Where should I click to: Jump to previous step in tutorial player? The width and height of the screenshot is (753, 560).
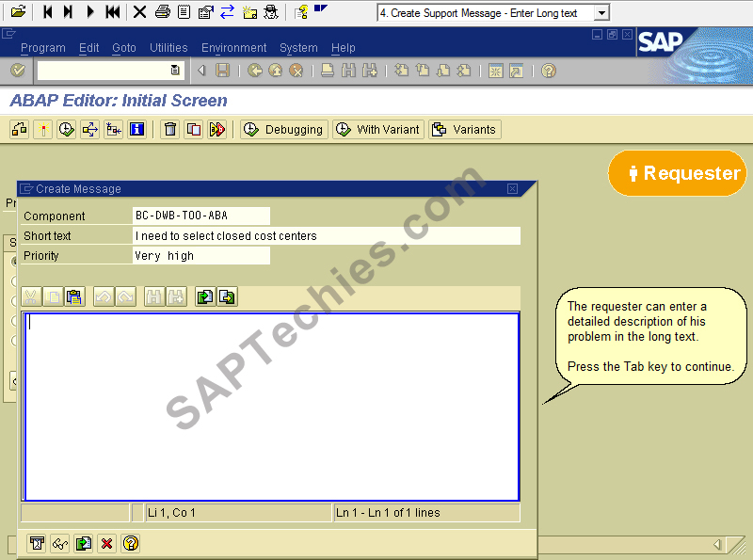pos(48,11)
